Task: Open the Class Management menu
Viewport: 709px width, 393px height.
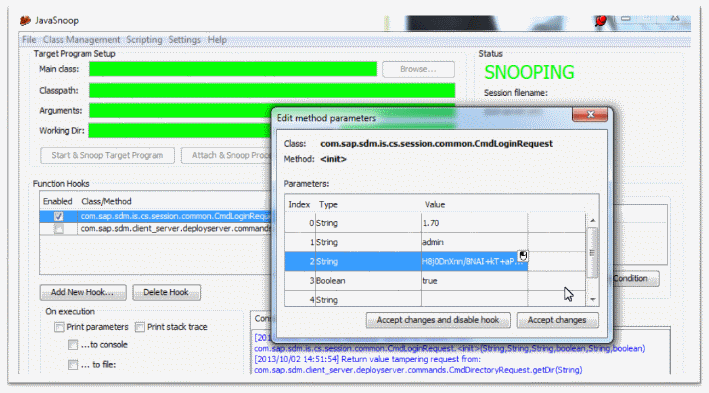Action: tap(81, 40)
